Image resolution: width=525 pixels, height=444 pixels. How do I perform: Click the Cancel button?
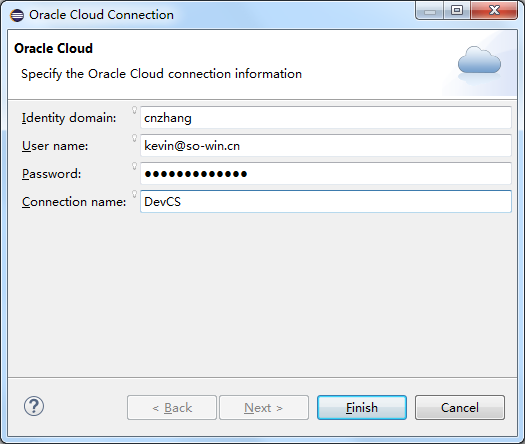tap(460, 408)
